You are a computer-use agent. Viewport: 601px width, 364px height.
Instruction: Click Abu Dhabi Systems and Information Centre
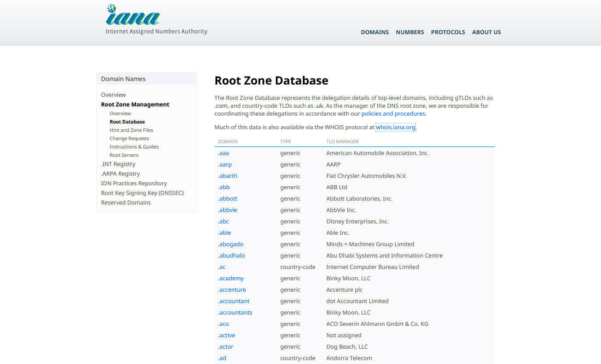tap(385, 255)
